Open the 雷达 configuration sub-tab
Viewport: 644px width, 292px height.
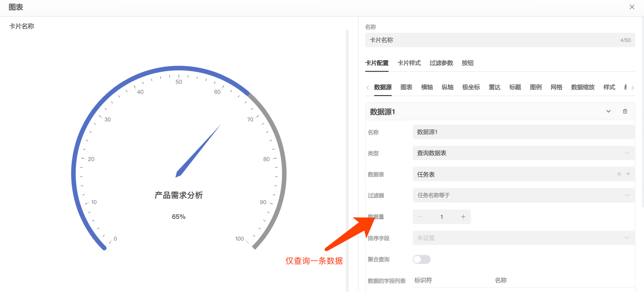click(494, 87)
